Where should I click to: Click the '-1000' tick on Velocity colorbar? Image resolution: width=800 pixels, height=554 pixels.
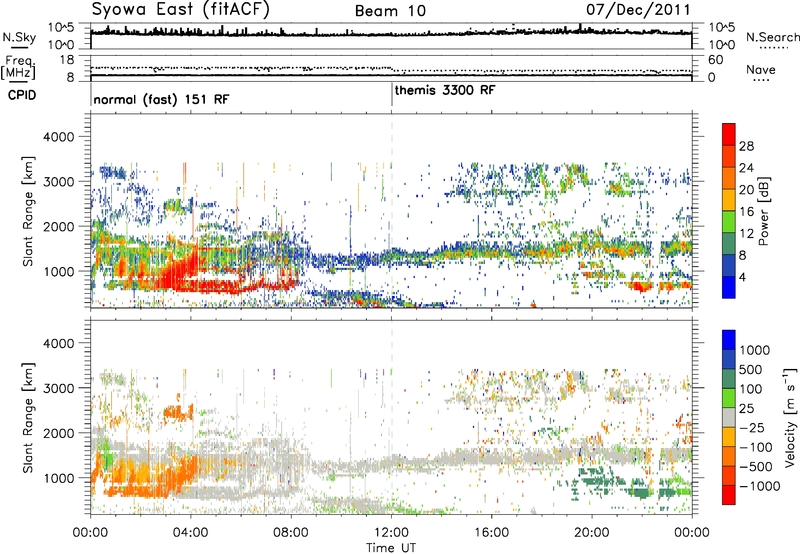(x=759, y=486)
